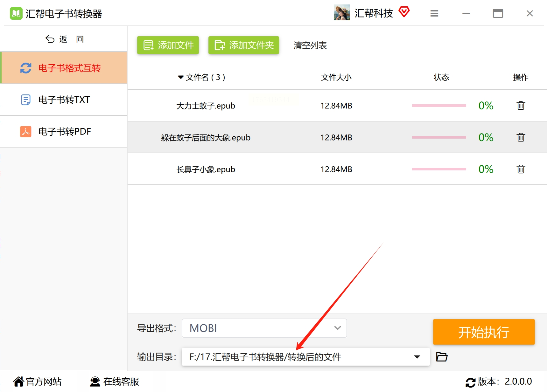
Task: Open output folder via folder icon
Action: [x=442, y=357]
